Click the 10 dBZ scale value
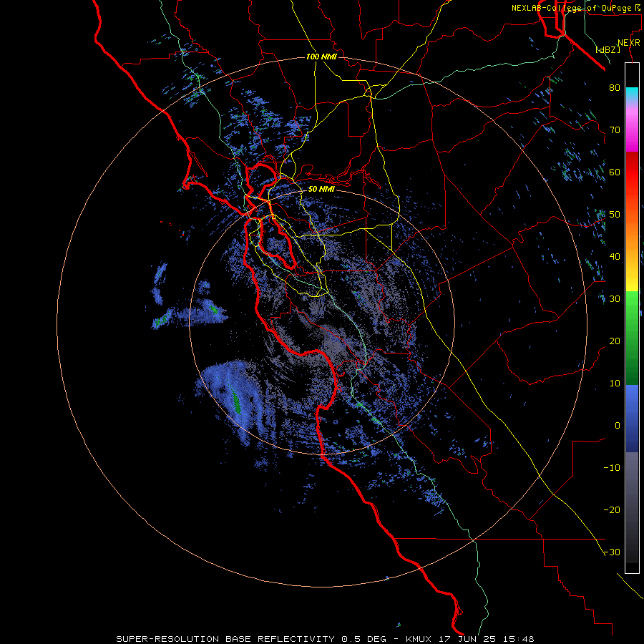The width and height of the screenshot is (644, 644). click(615, 384)
